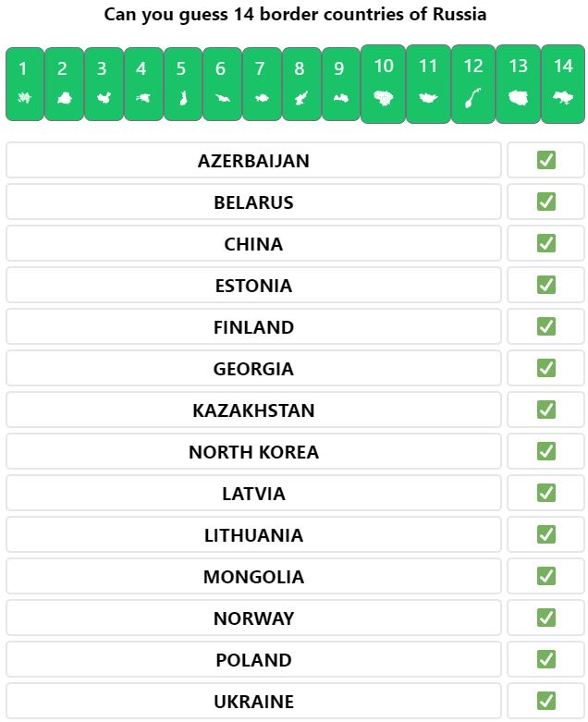This screenshot has width=588, height=722.
Task: Choose tile 14 with the Ukraine silhouette
Action: [x=563, y=84]
